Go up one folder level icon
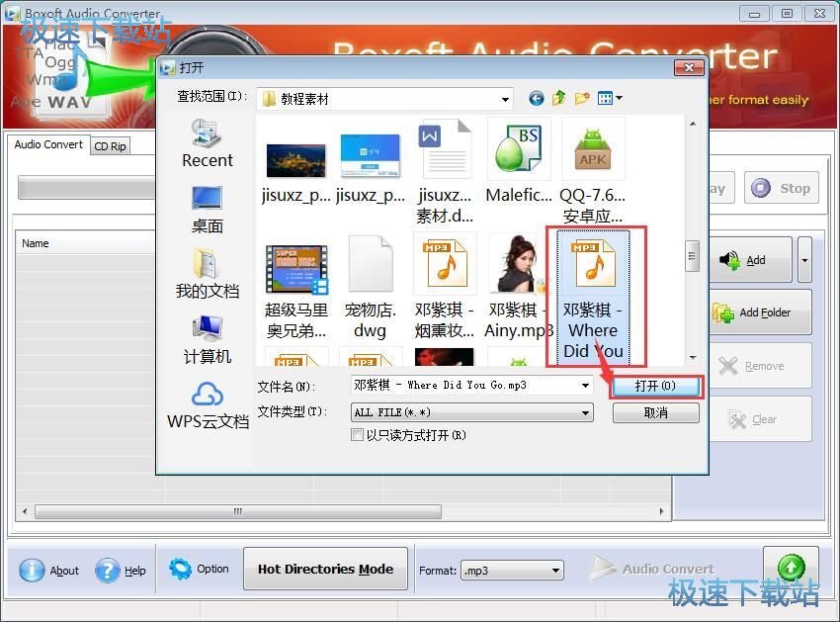The image size is (840, 622). [x=558, y=98]
